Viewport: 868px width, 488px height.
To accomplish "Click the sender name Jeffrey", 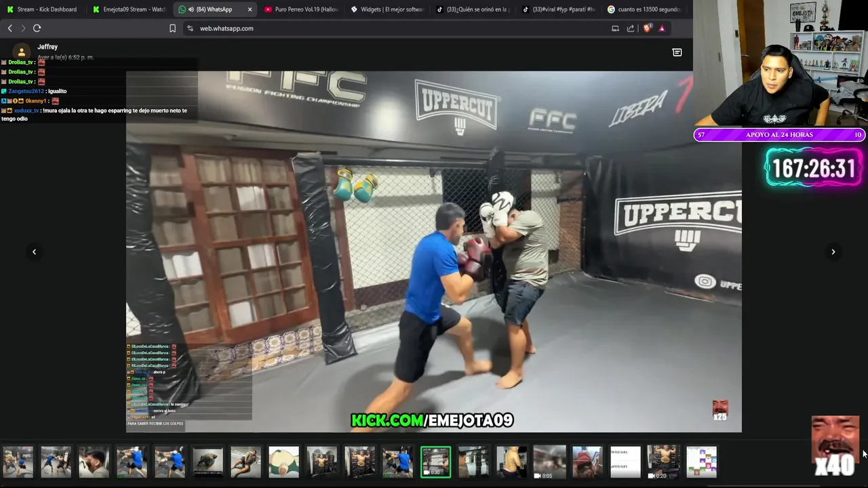I will tap(47, 47).
